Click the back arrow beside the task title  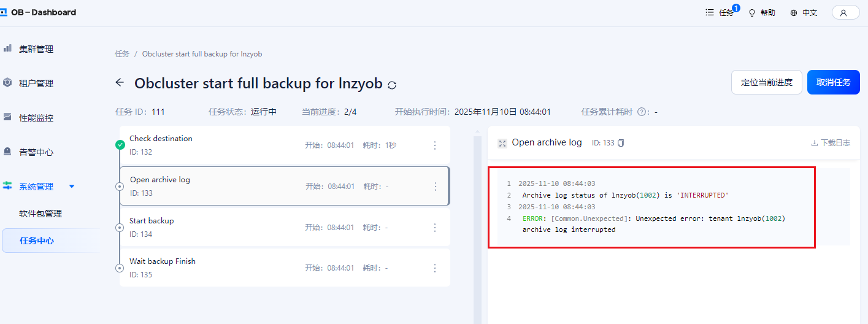coord(120,83)
